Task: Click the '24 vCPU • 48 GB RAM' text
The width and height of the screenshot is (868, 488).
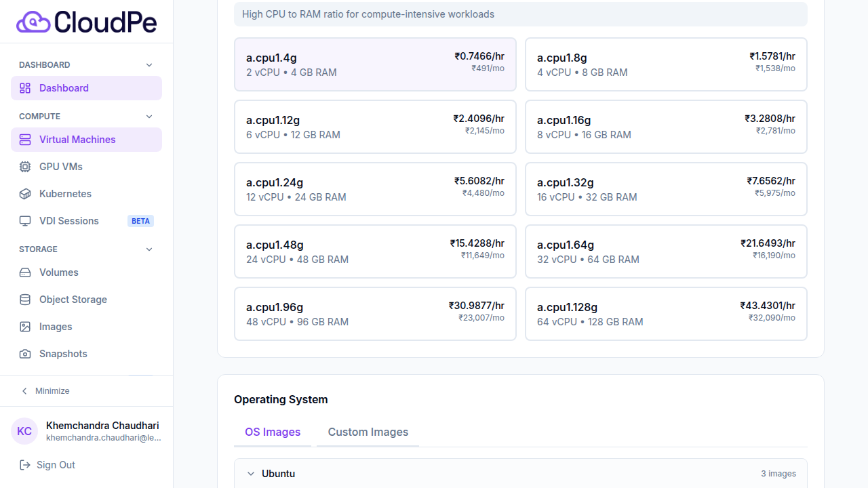Action: click(x=297, y=260)
